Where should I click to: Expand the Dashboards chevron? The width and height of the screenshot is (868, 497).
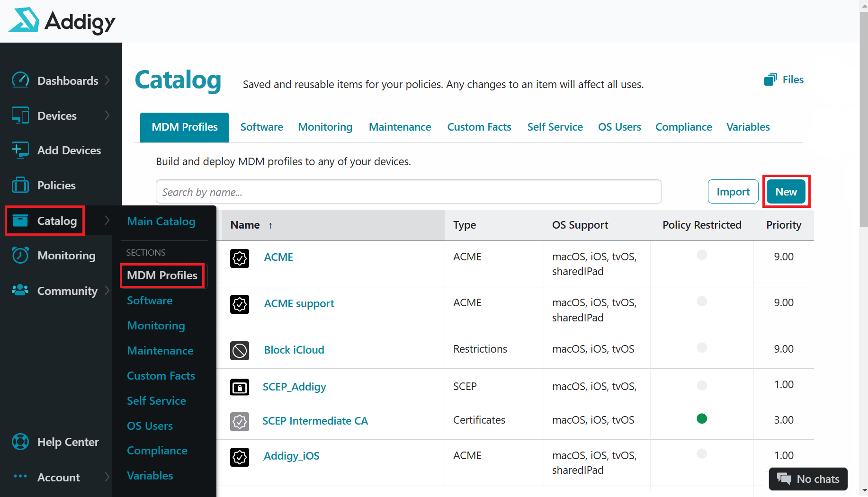(x=107, y=80)
